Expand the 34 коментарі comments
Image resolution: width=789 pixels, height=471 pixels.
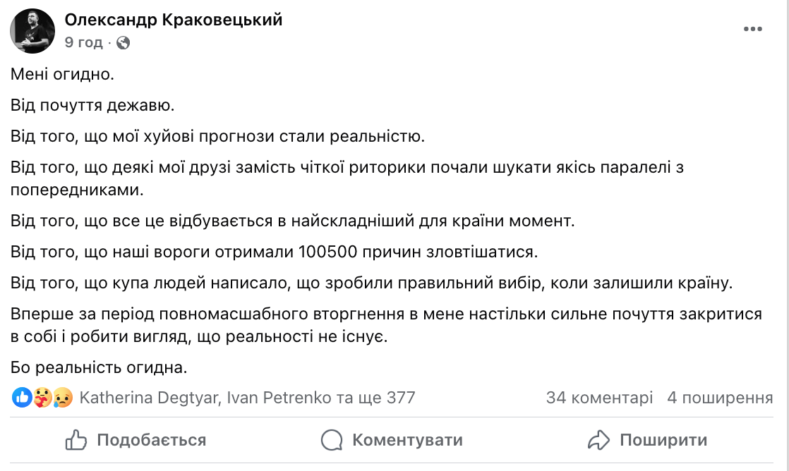pyautogui.click(x=599, y=398)
